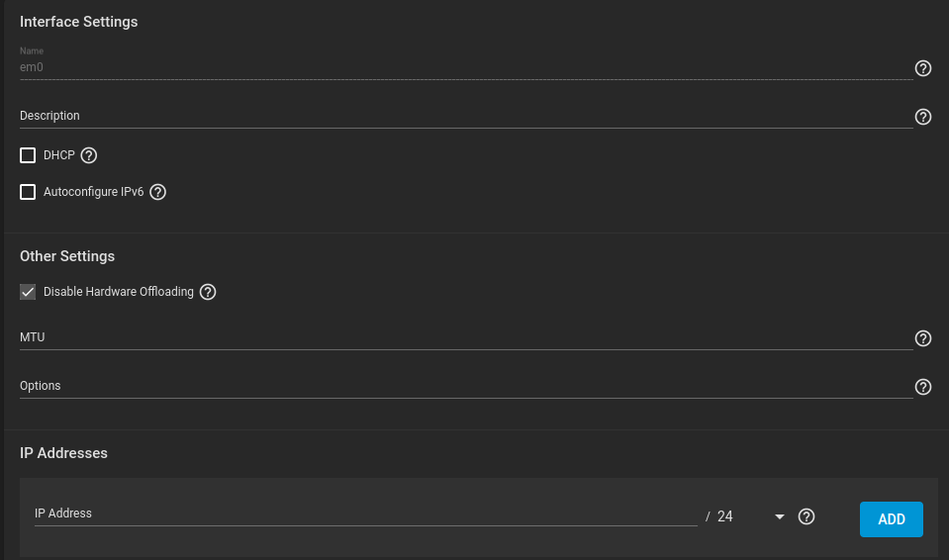Show help for Disable Hardware Offloading
This screenshot has width=949, height=560.
[x=208, y=292]
